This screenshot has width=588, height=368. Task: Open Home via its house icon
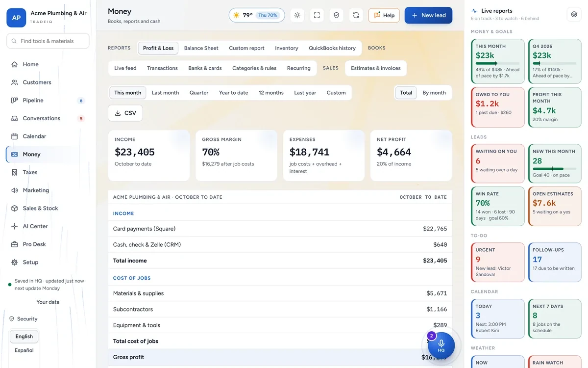(14, 64)
